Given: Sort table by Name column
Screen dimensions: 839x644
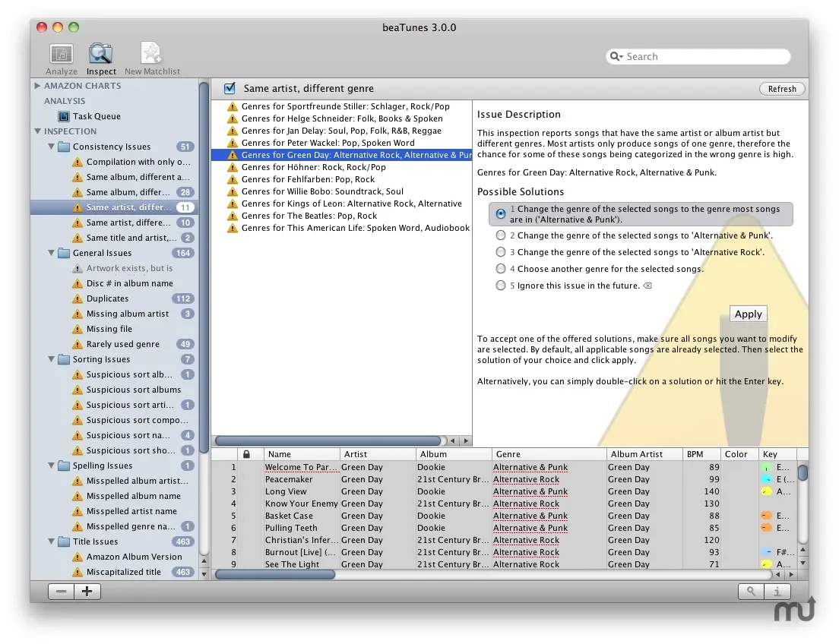Looking at the screenshot, I should pos(302,454).
